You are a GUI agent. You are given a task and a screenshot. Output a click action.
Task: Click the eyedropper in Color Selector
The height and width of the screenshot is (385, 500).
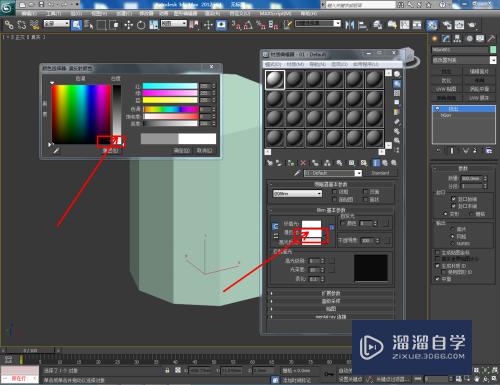click(x=56, y=151)
